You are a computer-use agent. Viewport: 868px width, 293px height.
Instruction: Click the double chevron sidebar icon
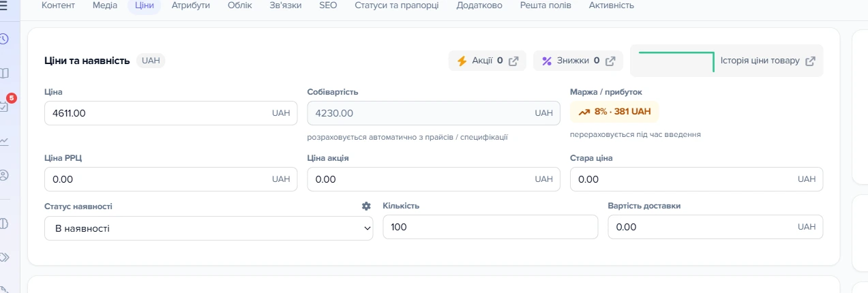tap(3, 257)
